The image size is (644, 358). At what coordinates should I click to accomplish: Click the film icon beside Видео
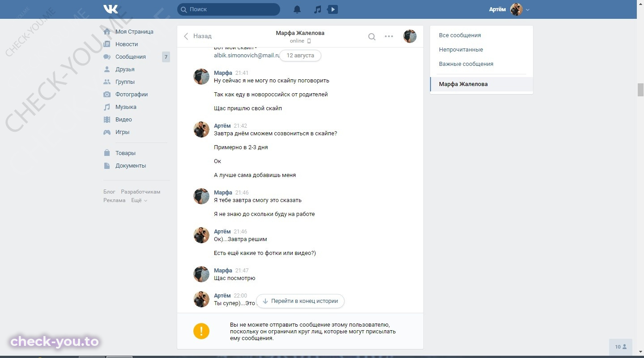click(x=107, y=120)
